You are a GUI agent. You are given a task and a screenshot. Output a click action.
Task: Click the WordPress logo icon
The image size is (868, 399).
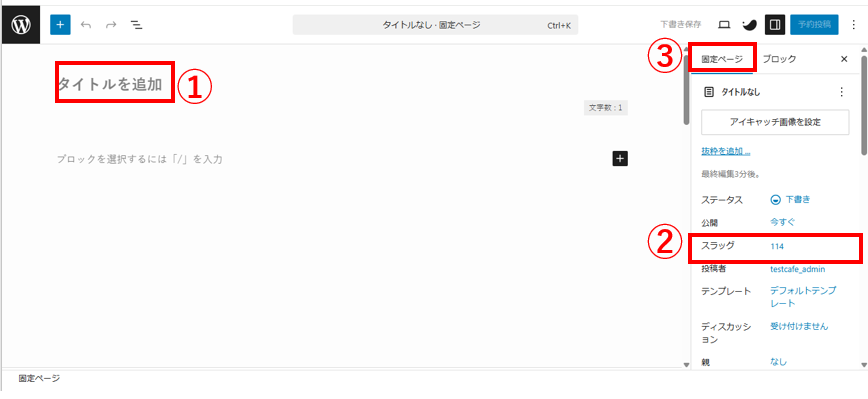21,25
